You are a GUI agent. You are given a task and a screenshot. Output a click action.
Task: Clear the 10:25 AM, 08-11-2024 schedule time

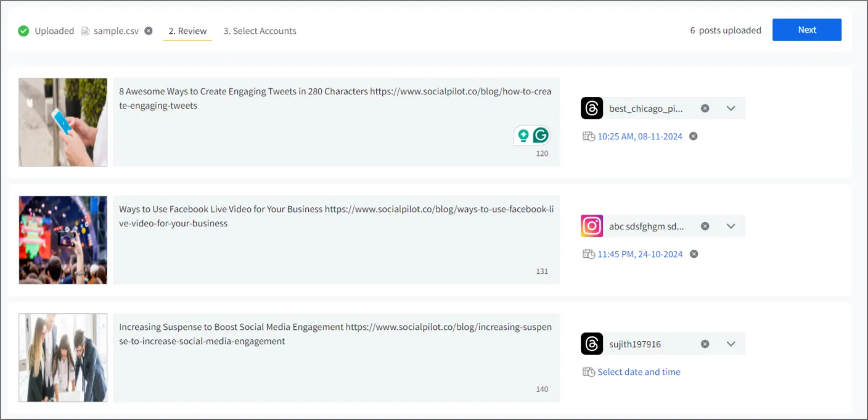pos(693,136)
